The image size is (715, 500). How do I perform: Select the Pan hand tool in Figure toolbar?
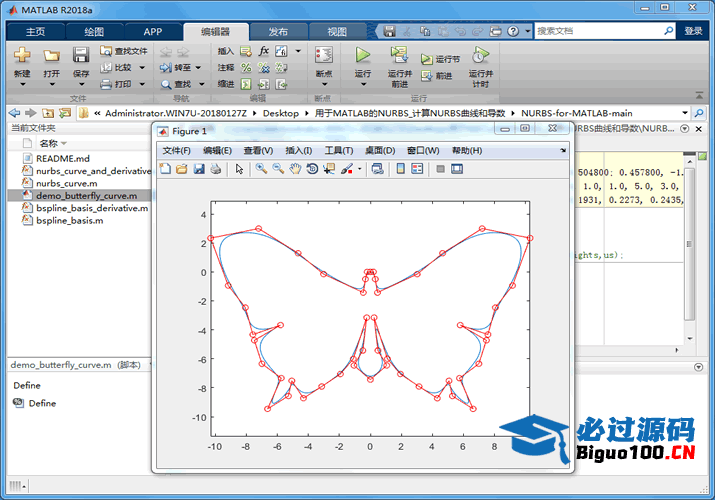(x=295, y=169)
